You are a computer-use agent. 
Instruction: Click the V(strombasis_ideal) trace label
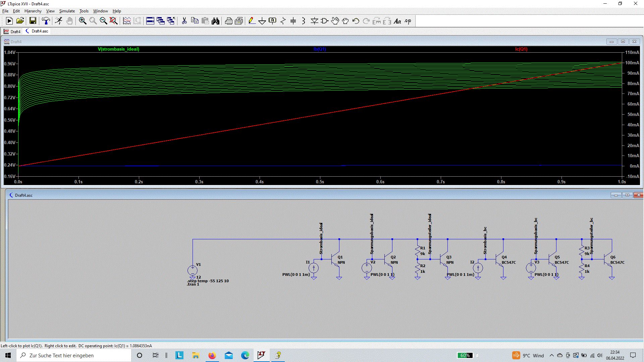(x=118, y=49)
